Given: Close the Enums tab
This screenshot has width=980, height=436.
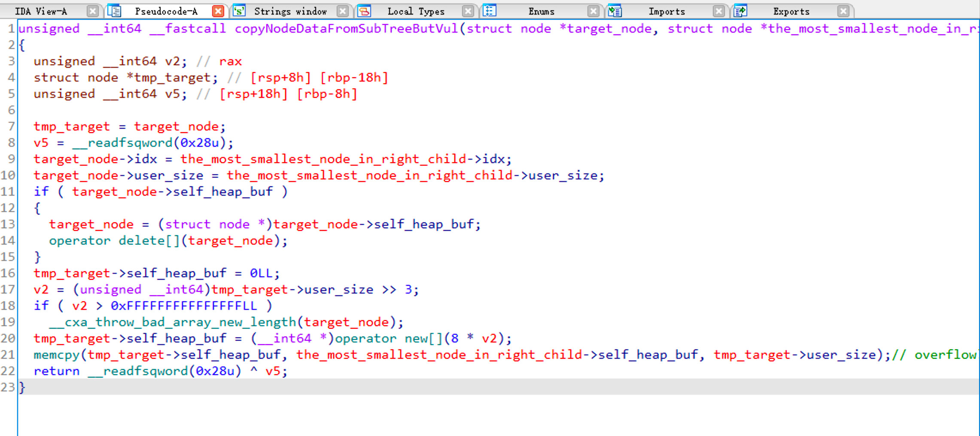Looking at the screenshot, I should pos(593,11).
